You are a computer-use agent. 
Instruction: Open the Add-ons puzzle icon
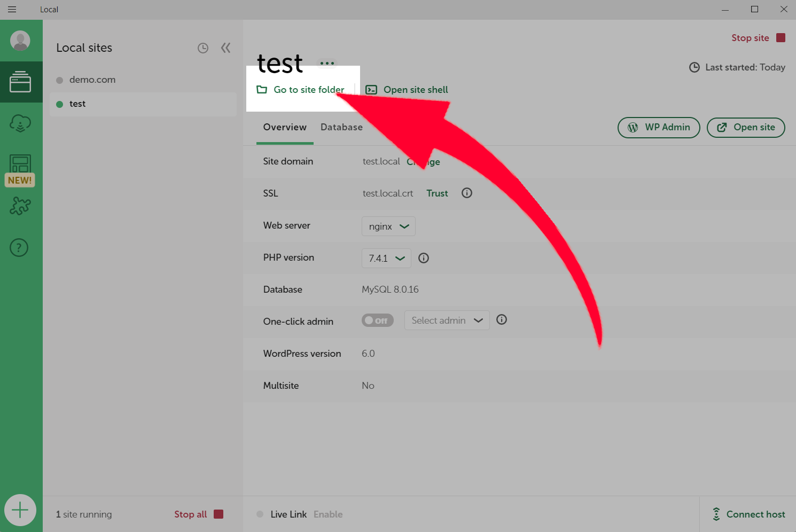(20, 206)
